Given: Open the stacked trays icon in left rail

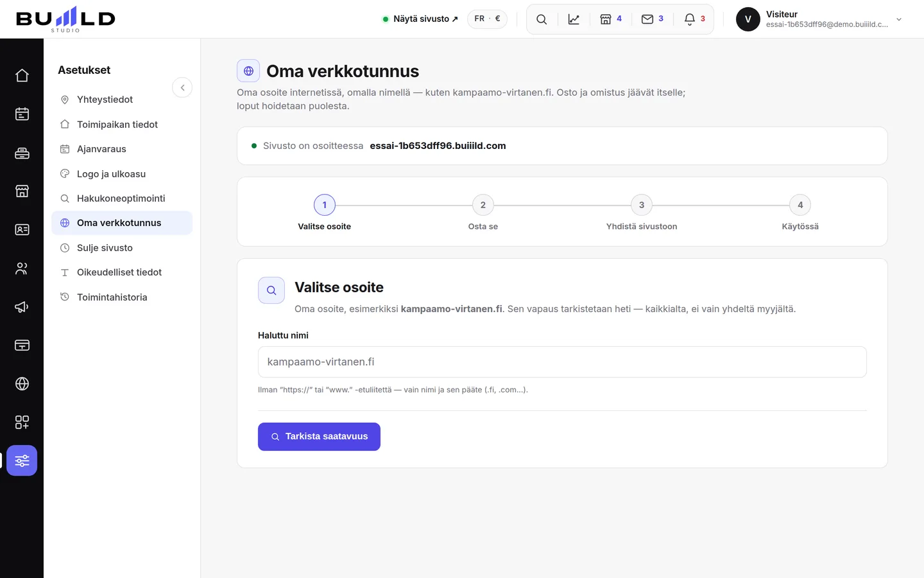Looking at the screenshot, I should coord(22,153).
